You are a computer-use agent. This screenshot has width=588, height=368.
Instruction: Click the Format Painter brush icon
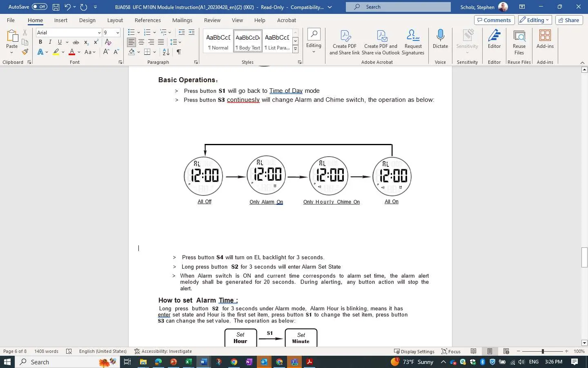pyautogui.click(x=25, y=52)
